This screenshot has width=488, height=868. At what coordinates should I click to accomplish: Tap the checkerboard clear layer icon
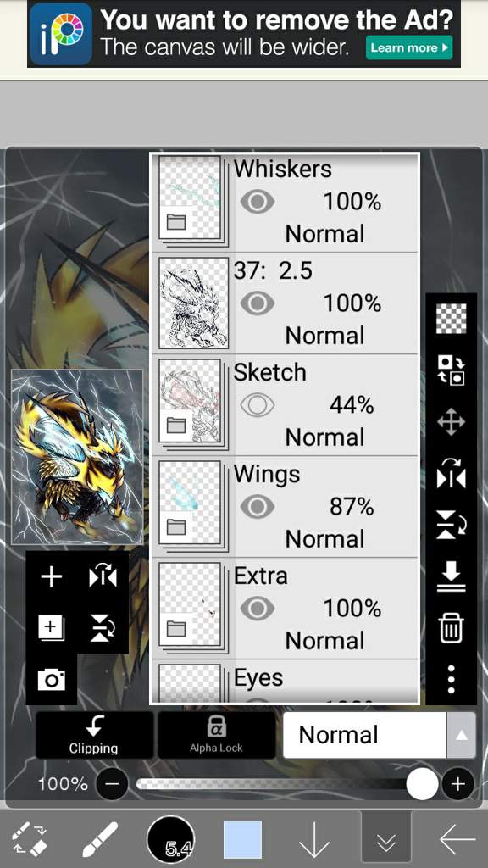451,319
